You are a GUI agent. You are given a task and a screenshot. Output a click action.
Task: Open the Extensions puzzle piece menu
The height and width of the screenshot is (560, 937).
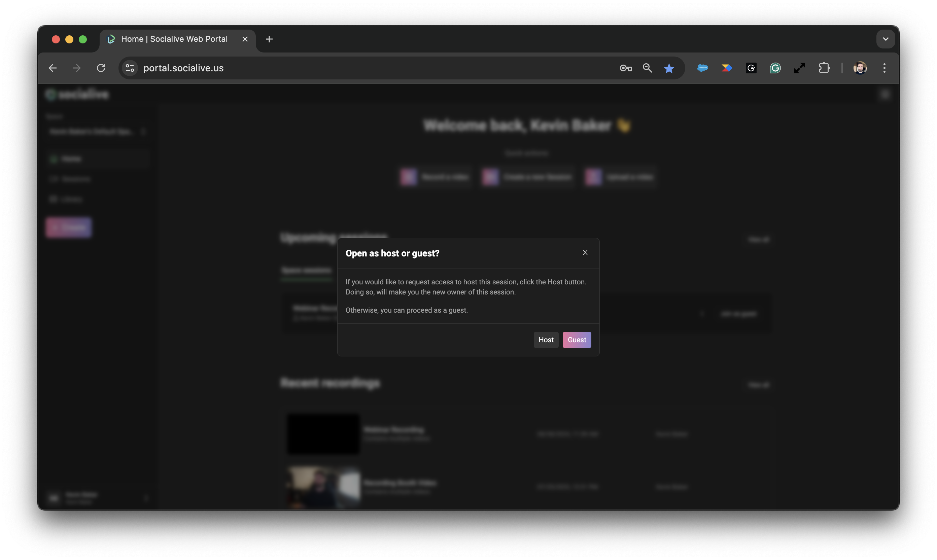click(824, 68)
